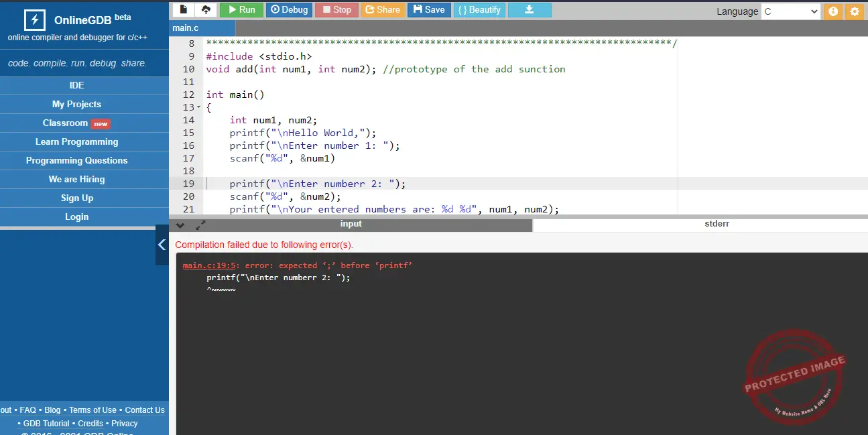Collapse the sidebar with the left arrow

point(163,245)
